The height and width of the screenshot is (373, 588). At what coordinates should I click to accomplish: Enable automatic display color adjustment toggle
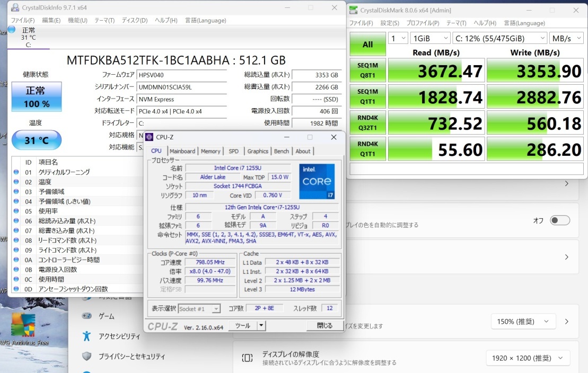click(x=559, y=220)
